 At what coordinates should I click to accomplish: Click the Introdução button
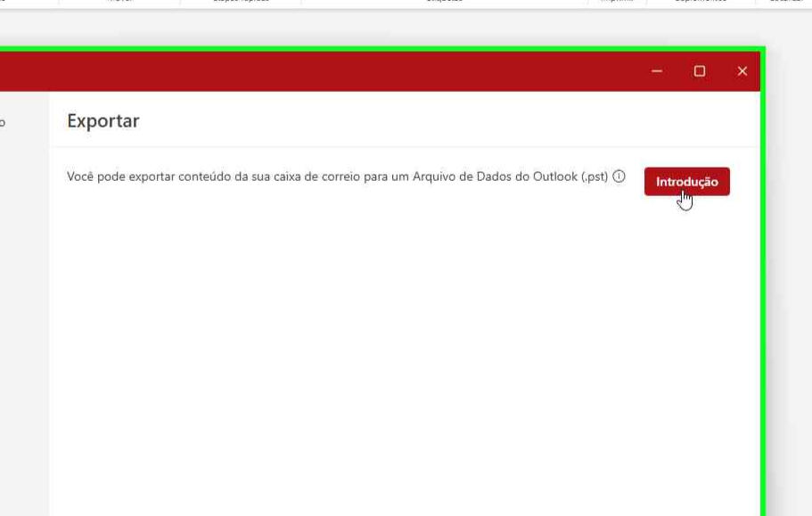click(686, 182)
